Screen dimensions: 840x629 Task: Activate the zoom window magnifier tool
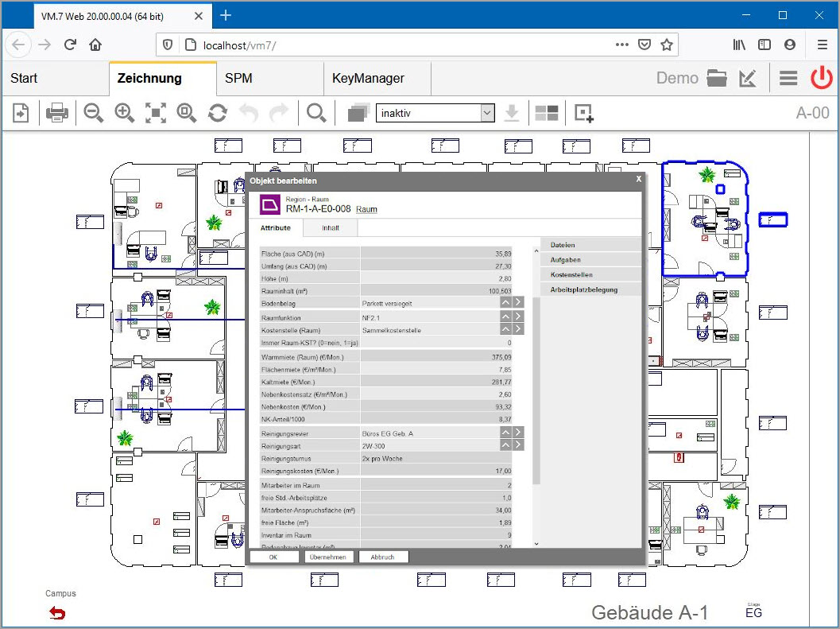187,113
